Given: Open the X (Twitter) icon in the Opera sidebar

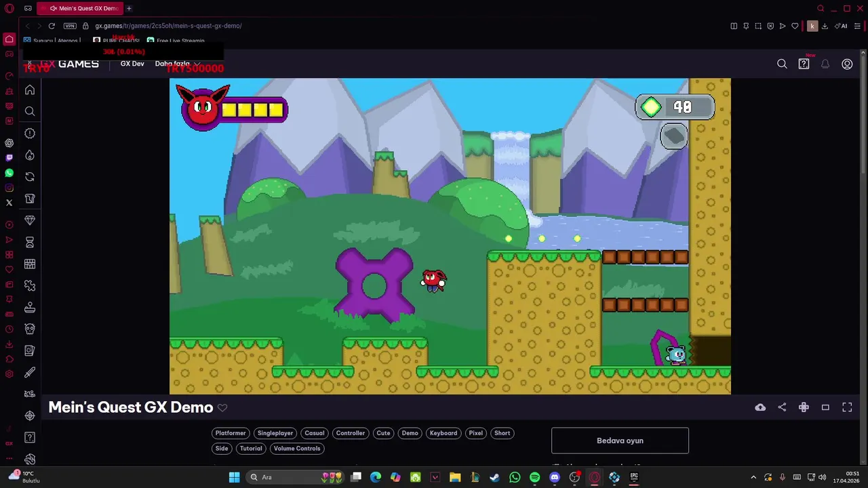Looking at the screenshot, I should [9, 203].
